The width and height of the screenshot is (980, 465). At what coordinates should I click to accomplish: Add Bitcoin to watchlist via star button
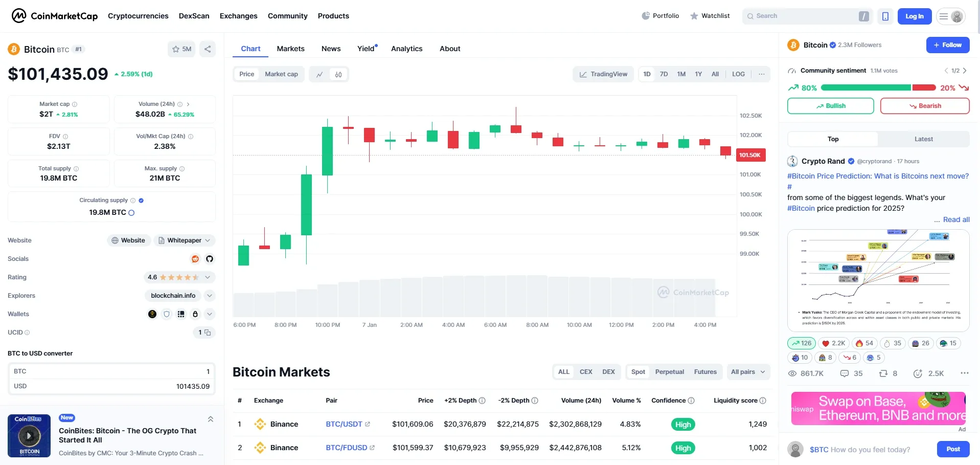pyautogui.click(x=181, y=49)
